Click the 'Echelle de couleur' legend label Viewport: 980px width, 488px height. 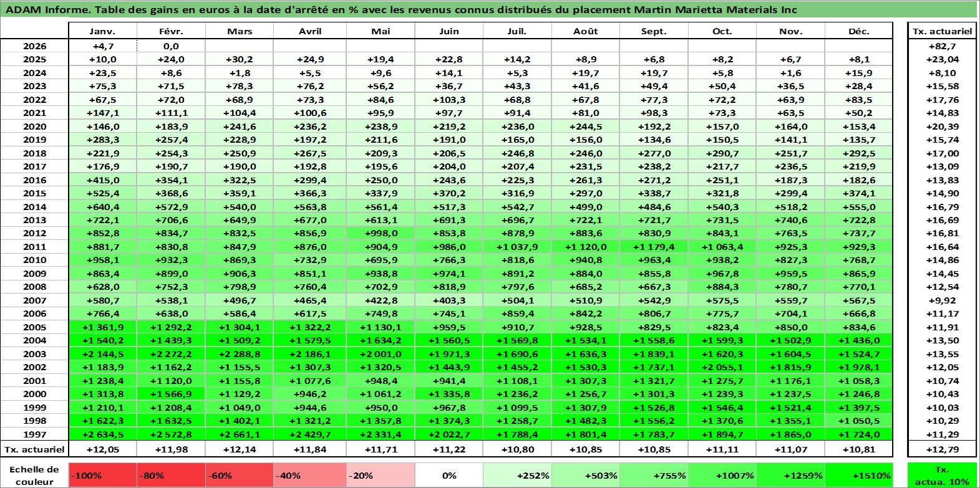click(34, 475)
